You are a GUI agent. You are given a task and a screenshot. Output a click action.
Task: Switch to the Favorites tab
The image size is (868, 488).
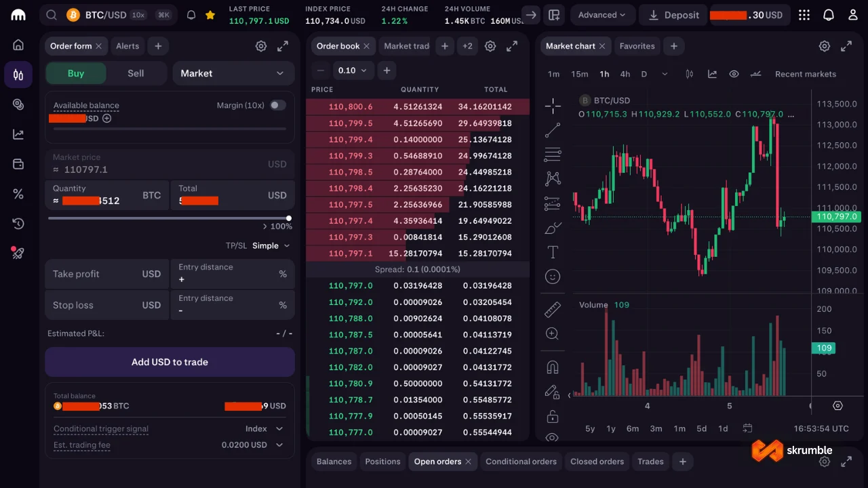pos(637,46)
